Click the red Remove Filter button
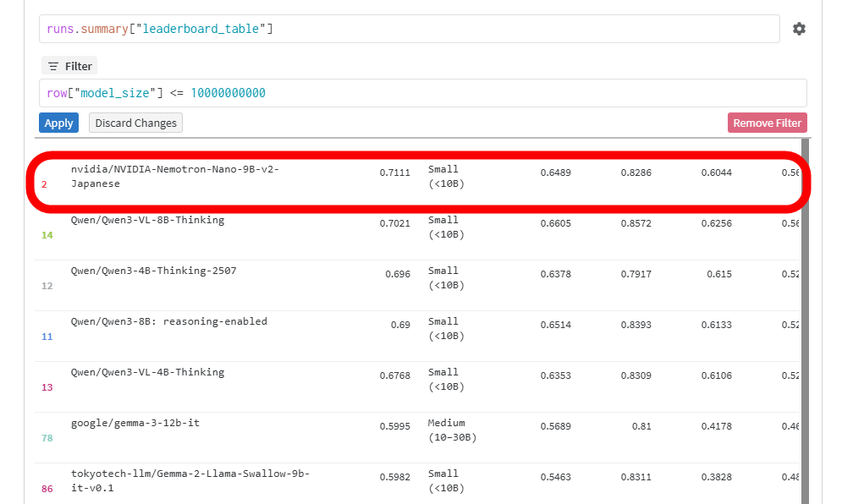842x504 pixels. pos(767,123)
